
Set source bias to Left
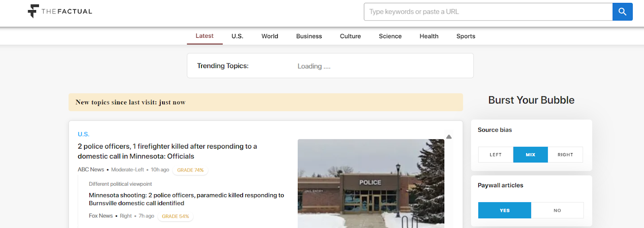(x=495, y=155)
